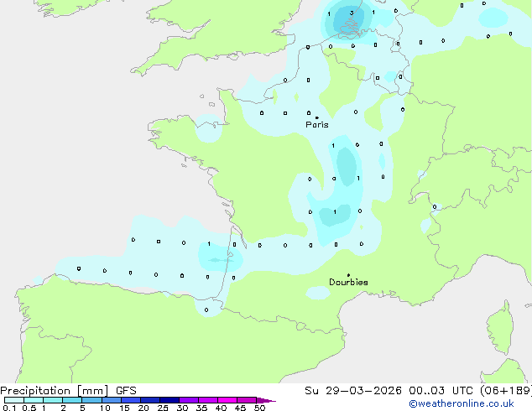
Task: Click the Dourbies city label
Action: 348,282
